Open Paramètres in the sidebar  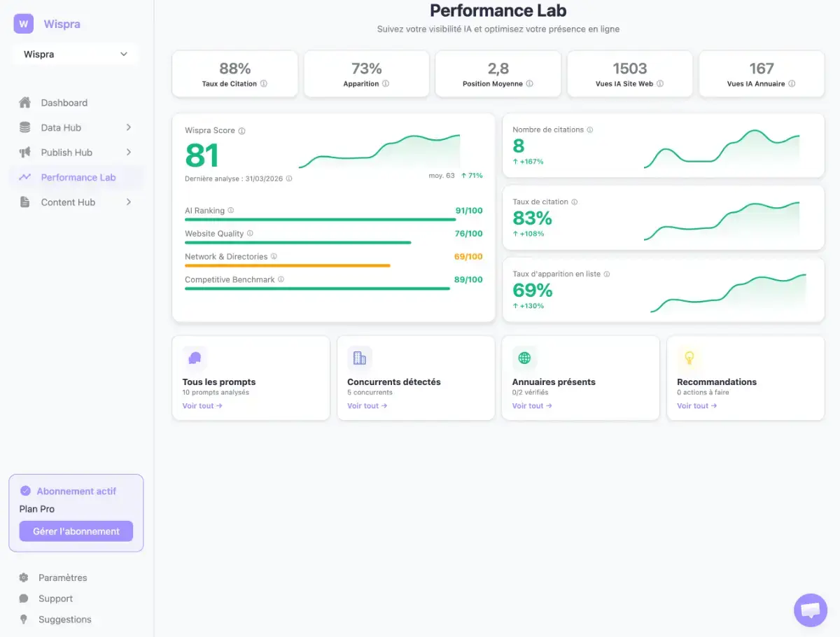(x=62, y=577)
